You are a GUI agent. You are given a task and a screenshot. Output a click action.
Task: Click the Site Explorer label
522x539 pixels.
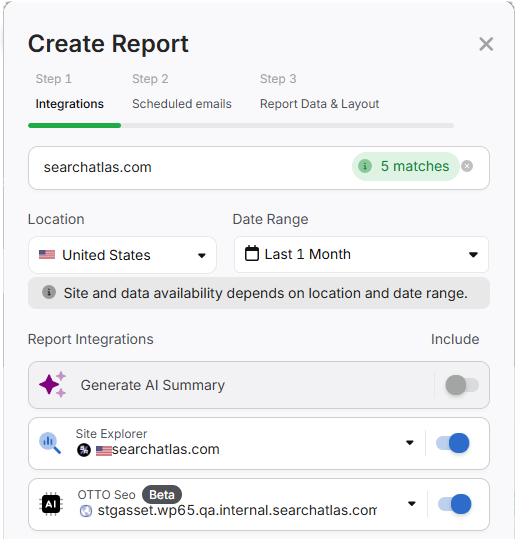coord(111,434)
